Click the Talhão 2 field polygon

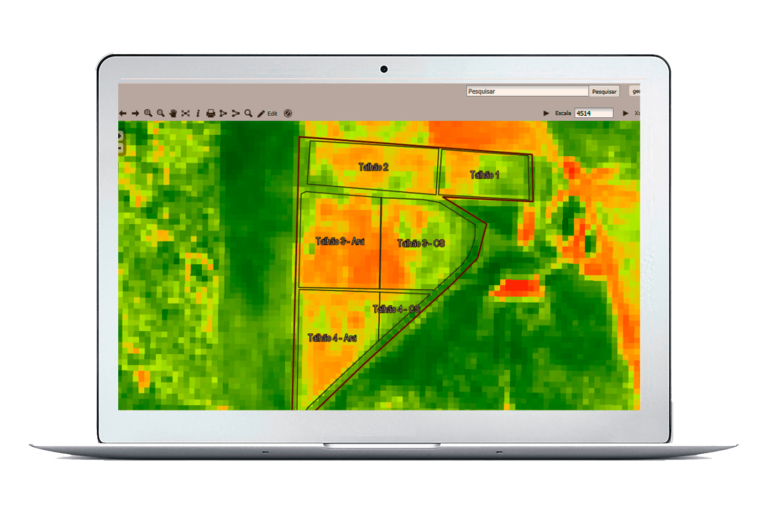click(x=373, y=167)
